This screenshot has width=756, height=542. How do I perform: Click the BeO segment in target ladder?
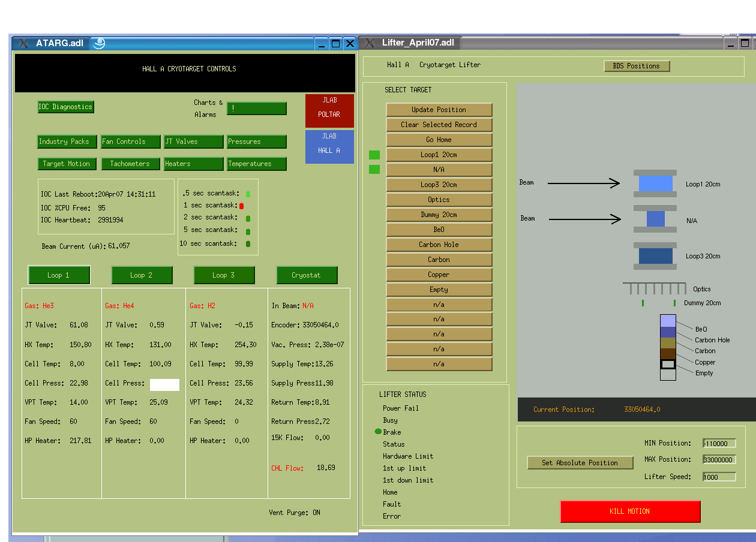click(x=668, y=321)
